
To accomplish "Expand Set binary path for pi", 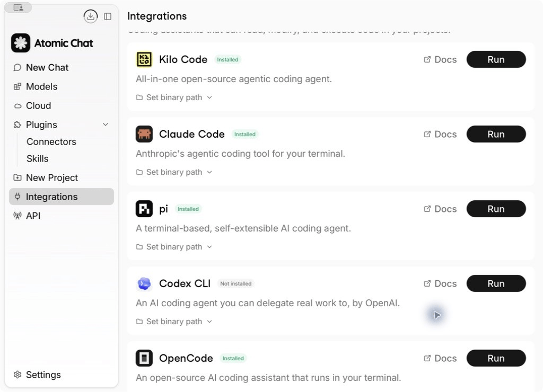I will point(174,247).
